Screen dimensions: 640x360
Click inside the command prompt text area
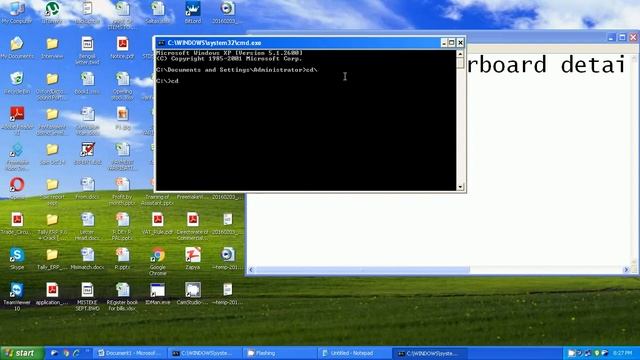306,120
